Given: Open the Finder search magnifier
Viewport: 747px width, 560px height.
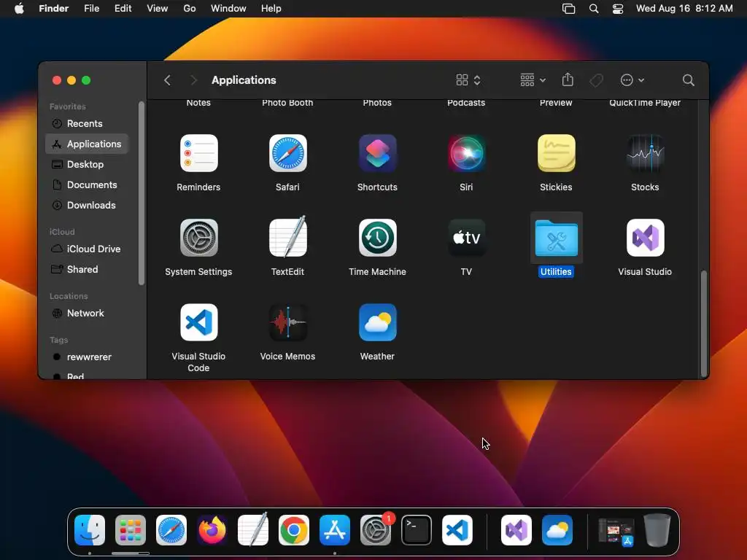Looking at the screenshot, I should [x=688, y=80].
